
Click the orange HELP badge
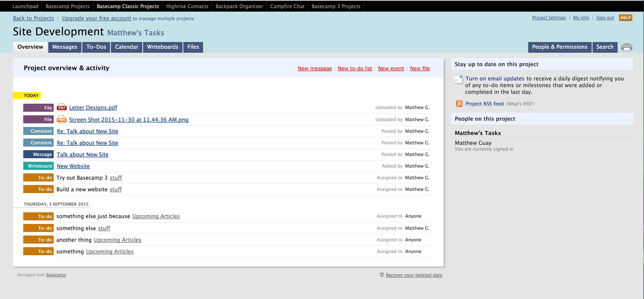[x=625, y=18]
